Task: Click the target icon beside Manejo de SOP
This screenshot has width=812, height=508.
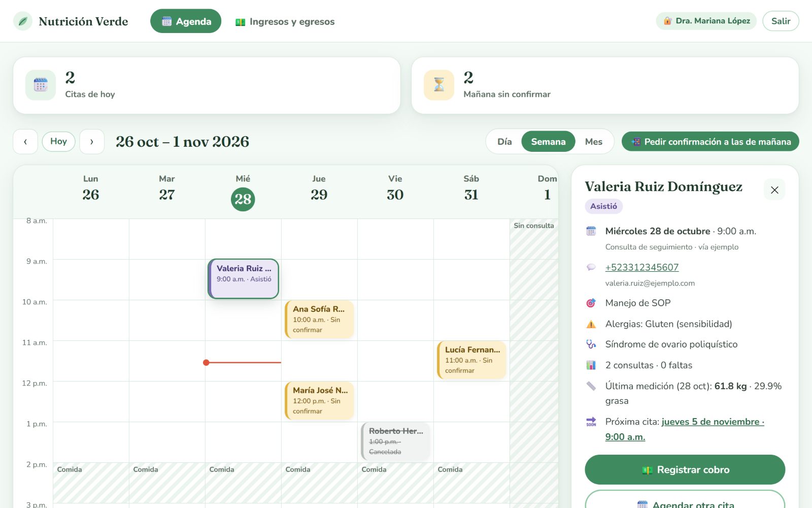Action: (x=591, y=303)
